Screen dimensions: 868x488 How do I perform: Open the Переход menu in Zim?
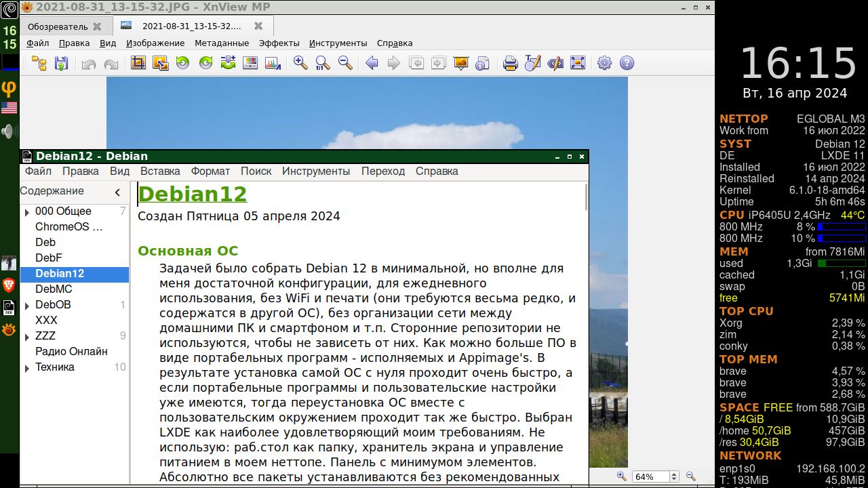[383, 171]
